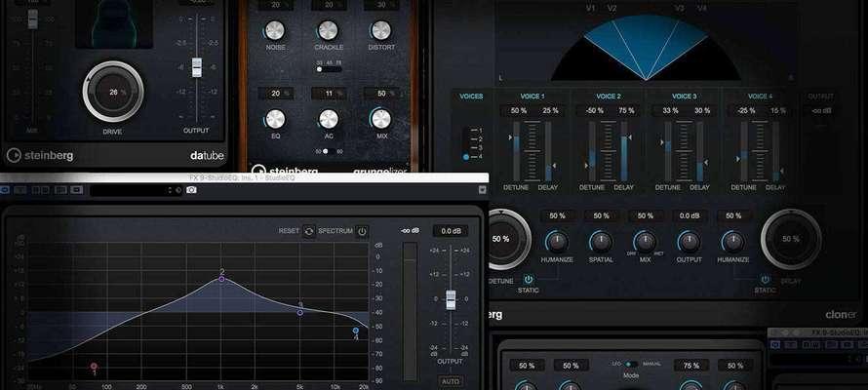Expand the menu arrow at StudioEQ toolbar right
868x390 pixels.
coord(482,190)
